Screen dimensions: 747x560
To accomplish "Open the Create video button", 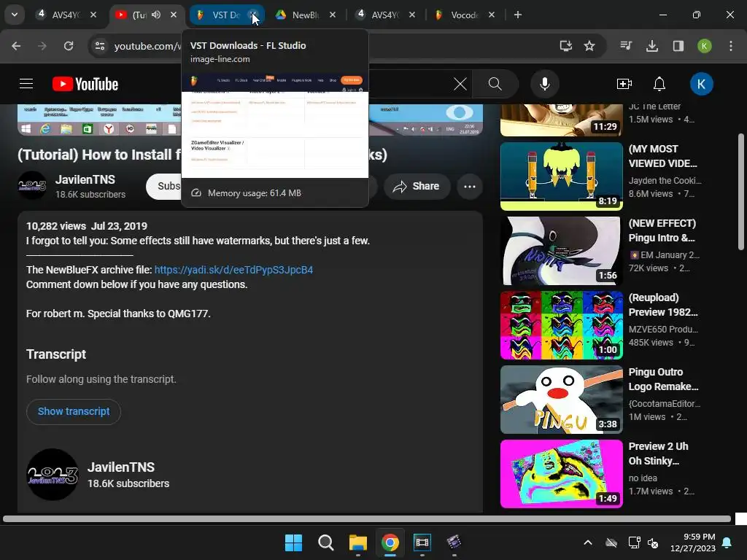I will point(624,84).
